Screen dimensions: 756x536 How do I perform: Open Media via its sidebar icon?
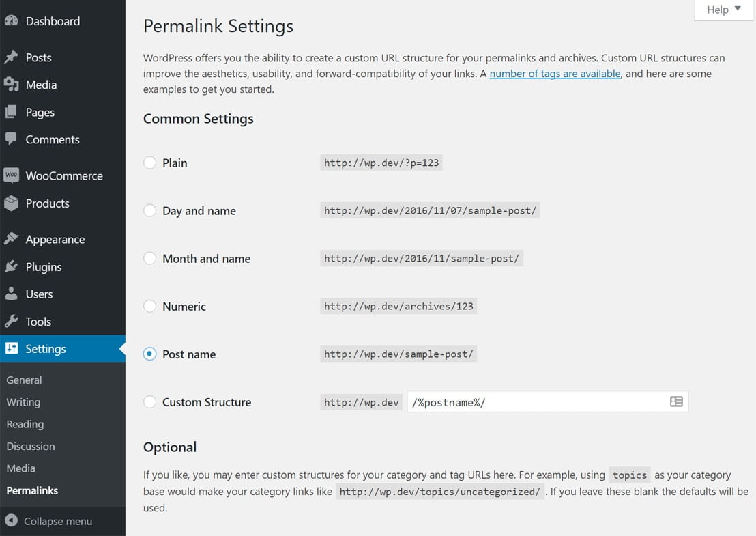point(11,85)
